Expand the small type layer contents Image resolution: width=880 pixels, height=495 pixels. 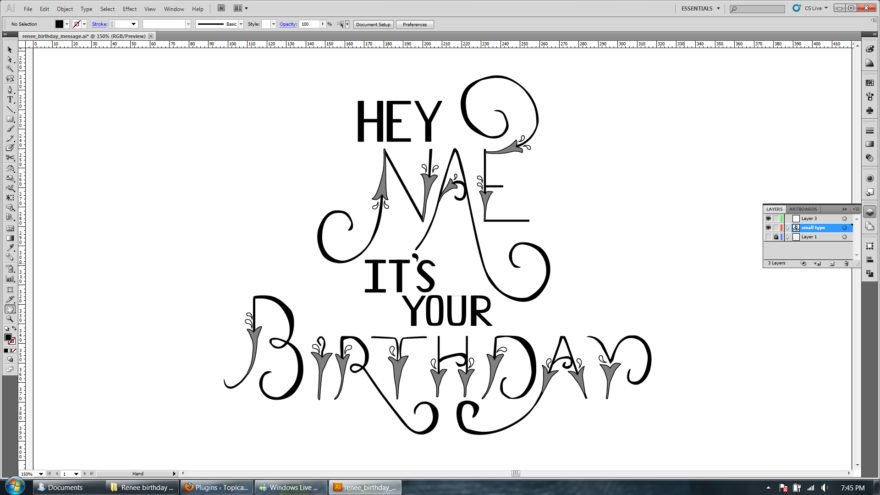(787, 228)
